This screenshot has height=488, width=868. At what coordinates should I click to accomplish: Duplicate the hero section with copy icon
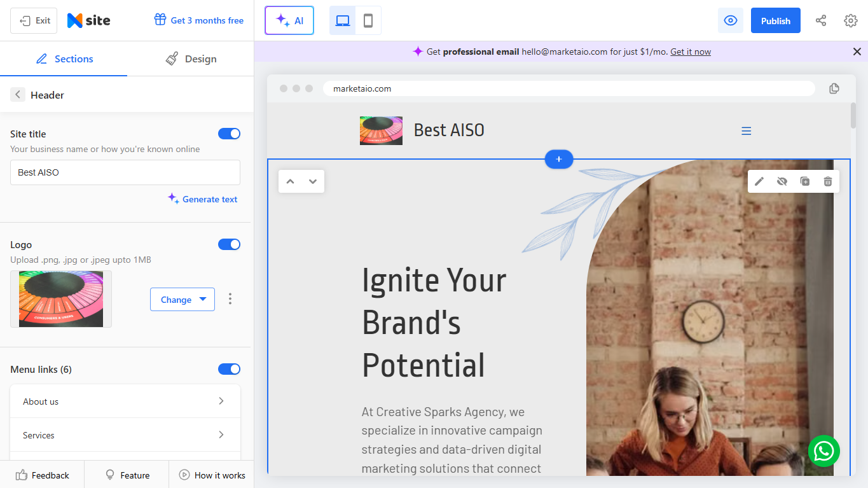point(805,181)
